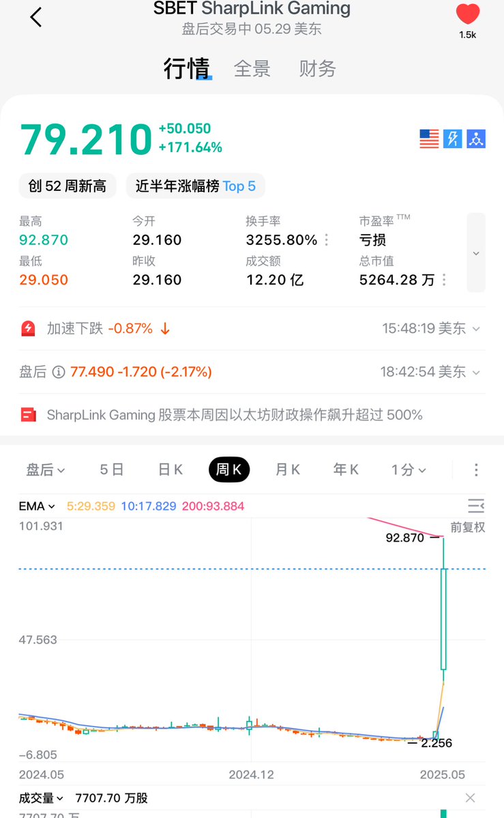This screenshot has height=818, width=504.
Task: Tap the high price 92.870 value
Action: [44, 240]
